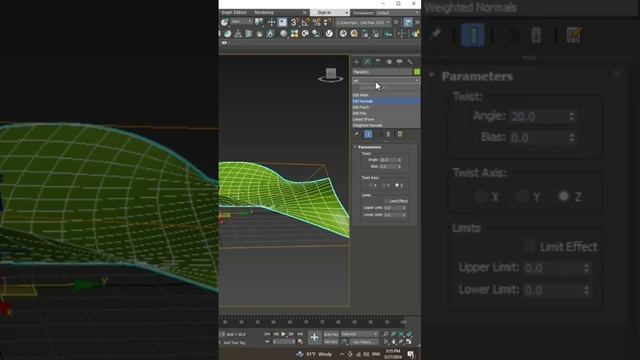Toggle Angle Snap in main toolbar

[x=305, y=22]
